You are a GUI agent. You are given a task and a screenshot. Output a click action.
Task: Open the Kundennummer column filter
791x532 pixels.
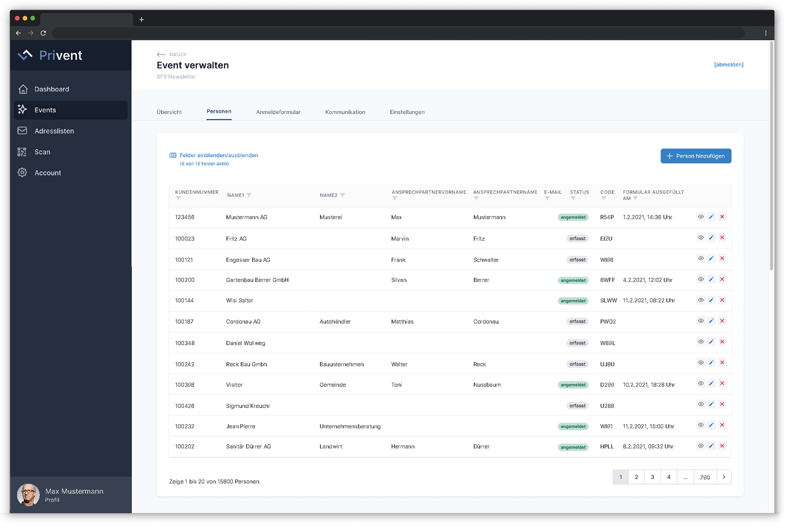click(x=178, y=199)
